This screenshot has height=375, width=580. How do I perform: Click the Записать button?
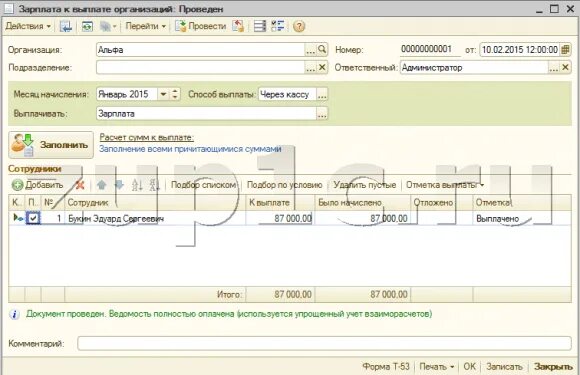coord(504,366)
